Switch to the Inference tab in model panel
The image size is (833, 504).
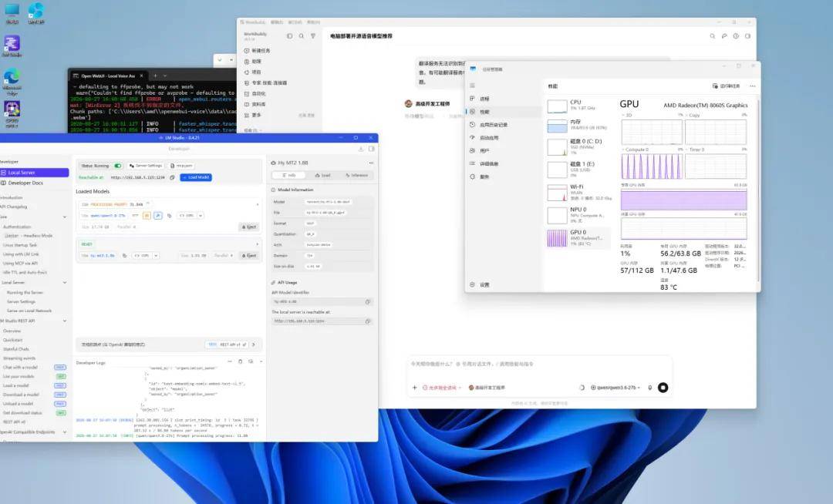(356, 175)
